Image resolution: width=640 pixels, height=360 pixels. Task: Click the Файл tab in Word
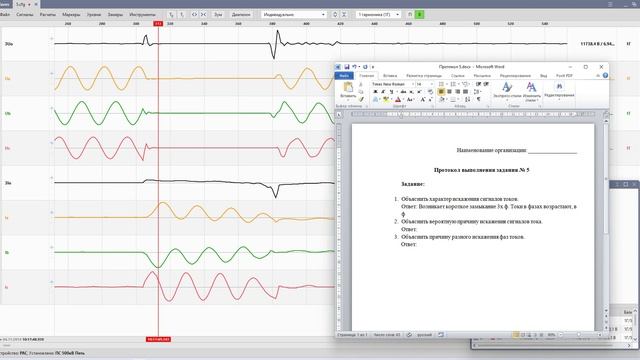[x=344, y=76]
